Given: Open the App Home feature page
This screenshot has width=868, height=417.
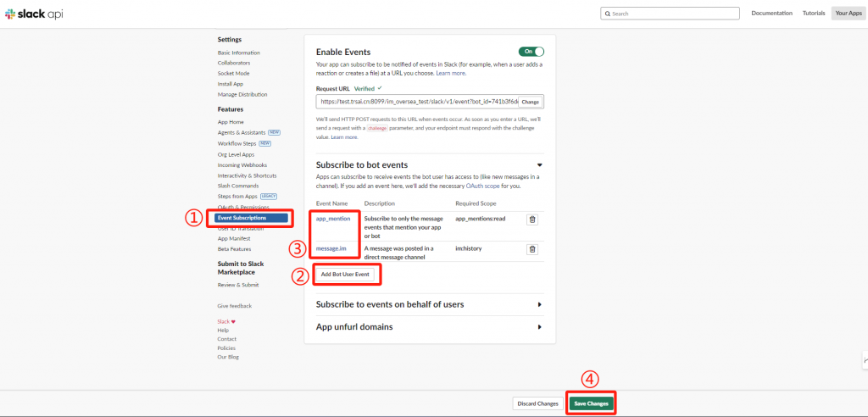Looking at the screenshot, I should [231, 122].
